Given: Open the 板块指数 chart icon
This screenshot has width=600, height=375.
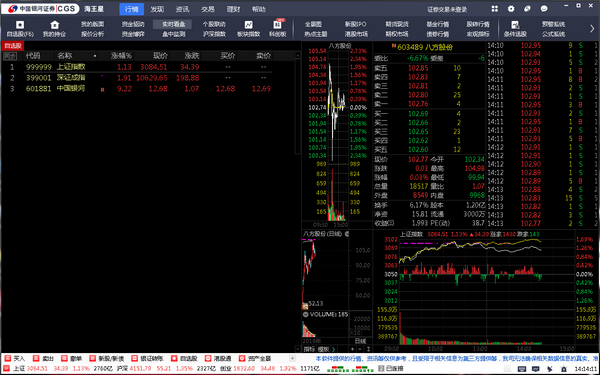Looking at the screenshot, I should tap(248, 25).
